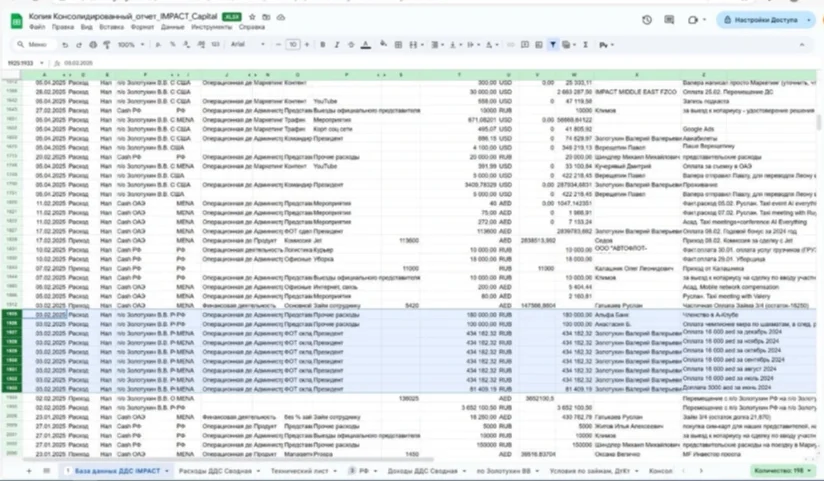Open the Arial font dropdown
The height and width of the screenshot is (481, 824).
(248, 45)
